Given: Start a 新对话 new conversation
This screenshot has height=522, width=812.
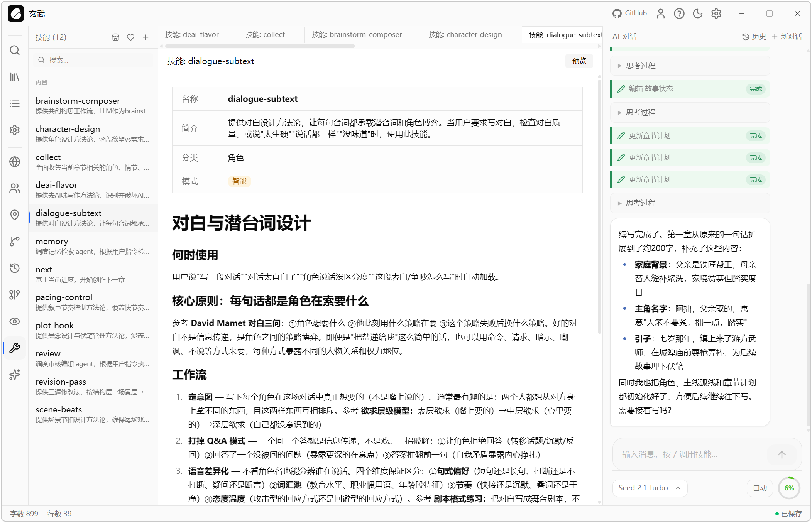Looking at the screenshot, I should (787, 36).
